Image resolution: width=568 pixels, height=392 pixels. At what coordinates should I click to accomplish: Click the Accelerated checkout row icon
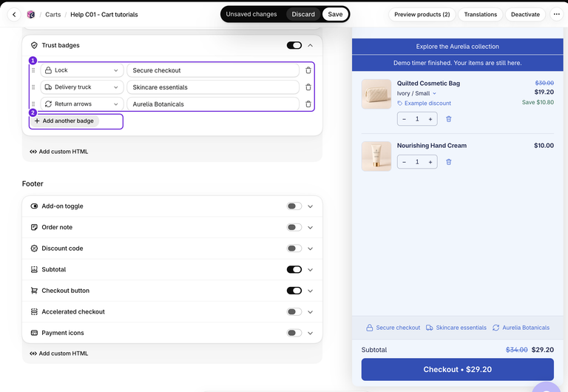pos(34,311)
